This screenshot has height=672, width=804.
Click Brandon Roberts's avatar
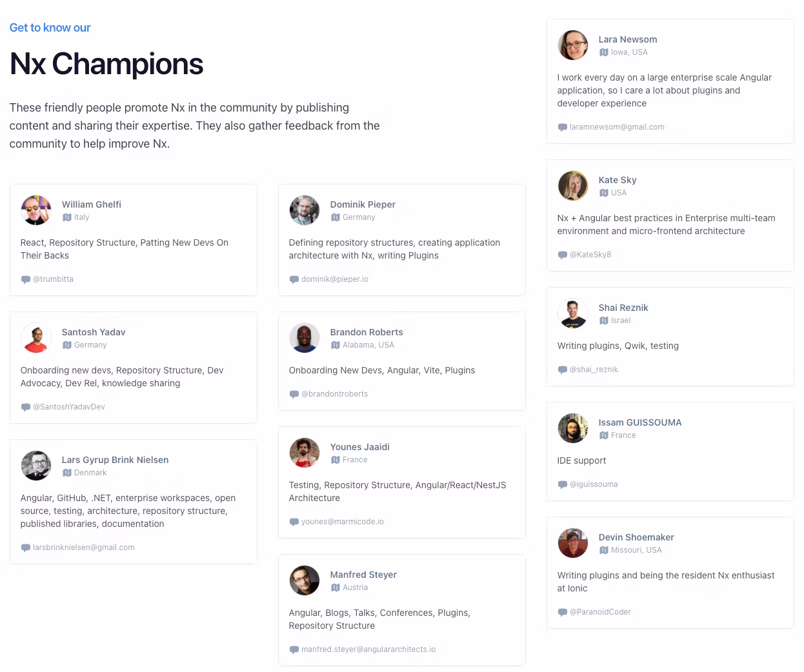(x=305, y=338)
